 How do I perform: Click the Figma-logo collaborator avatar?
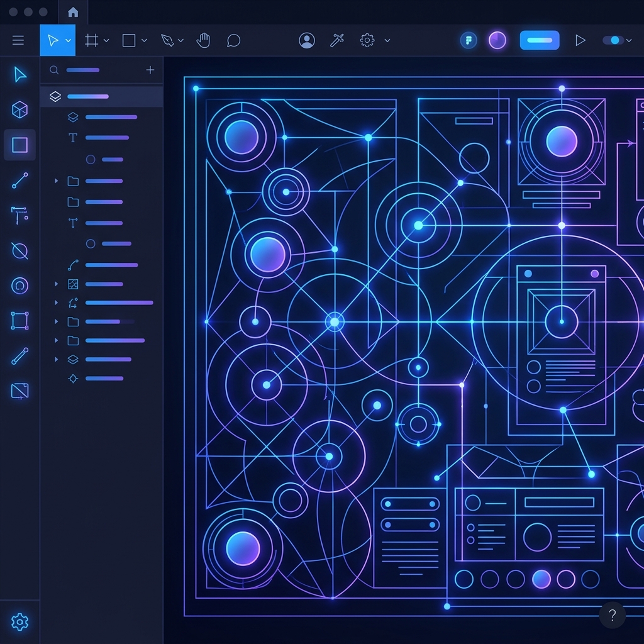pyautogui.click(x=469, y=40)
